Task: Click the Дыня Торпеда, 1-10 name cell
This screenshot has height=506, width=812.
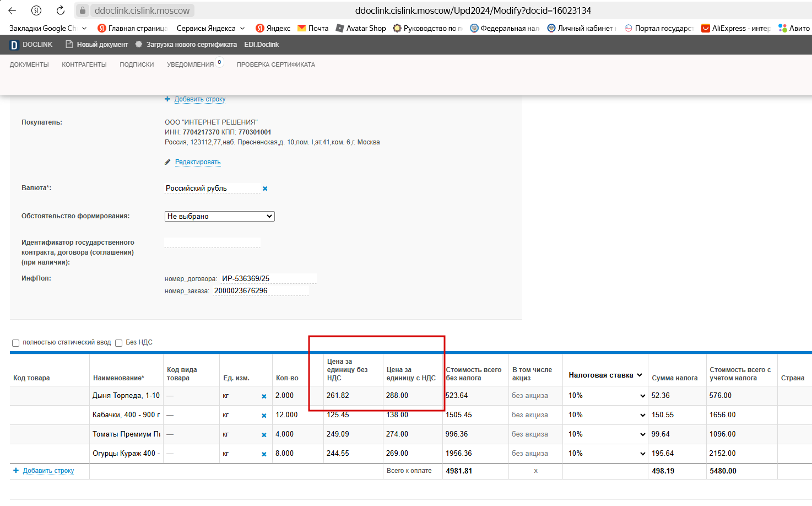Action: [x=126, y=396]
